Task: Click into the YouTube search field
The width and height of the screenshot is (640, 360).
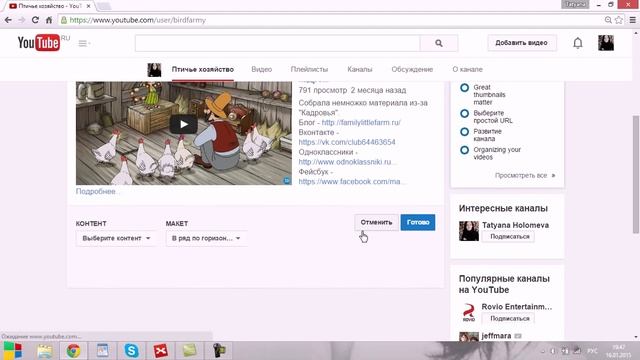Action: click(x=278, y=43)
